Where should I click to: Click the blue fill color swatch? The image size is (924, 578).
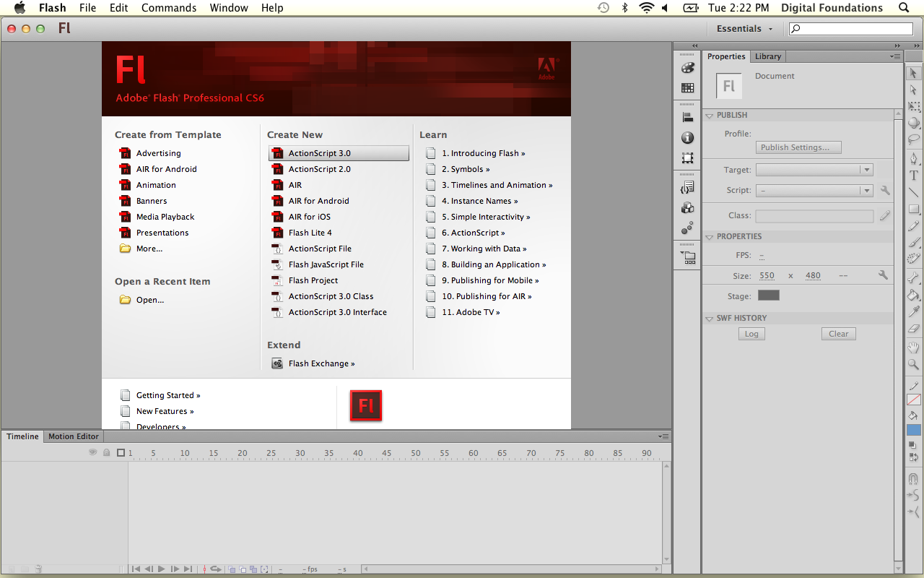pyautogui.click(x=914, y=430)
